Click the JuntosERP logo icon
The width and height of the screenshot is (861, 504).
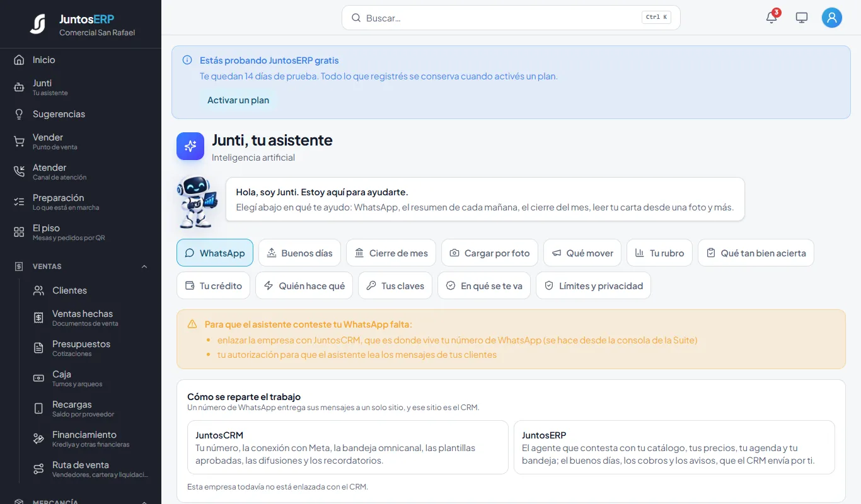(38, 24)
